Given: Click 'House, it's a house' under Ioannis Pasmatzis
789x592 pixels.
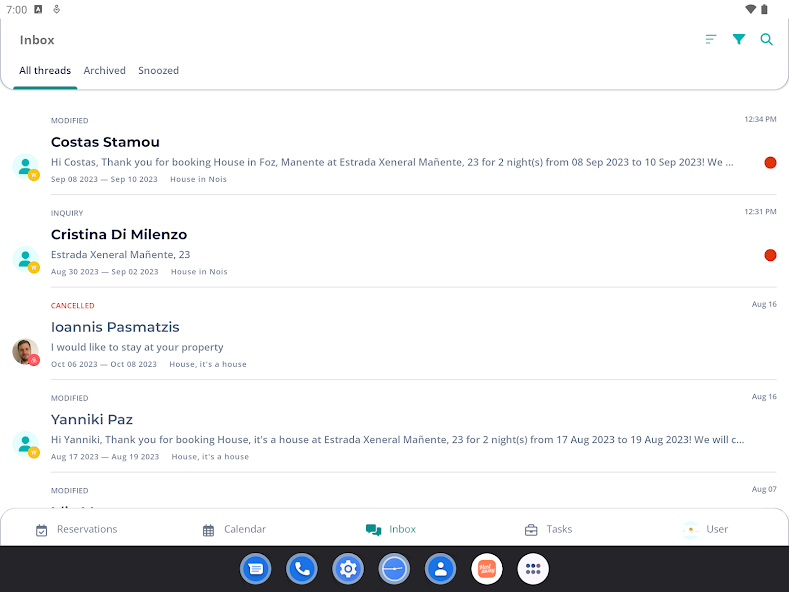Looking at the screenshot, I should [208, 364].
